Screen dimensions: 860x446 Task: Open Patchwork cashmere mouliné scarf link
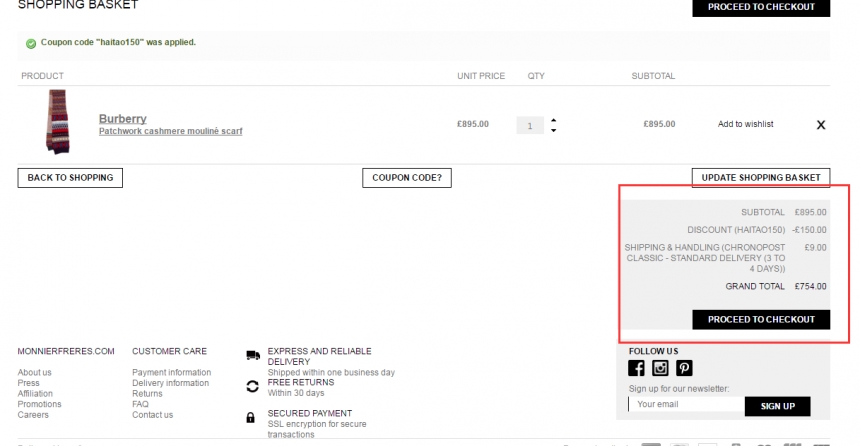coord(170,131)
